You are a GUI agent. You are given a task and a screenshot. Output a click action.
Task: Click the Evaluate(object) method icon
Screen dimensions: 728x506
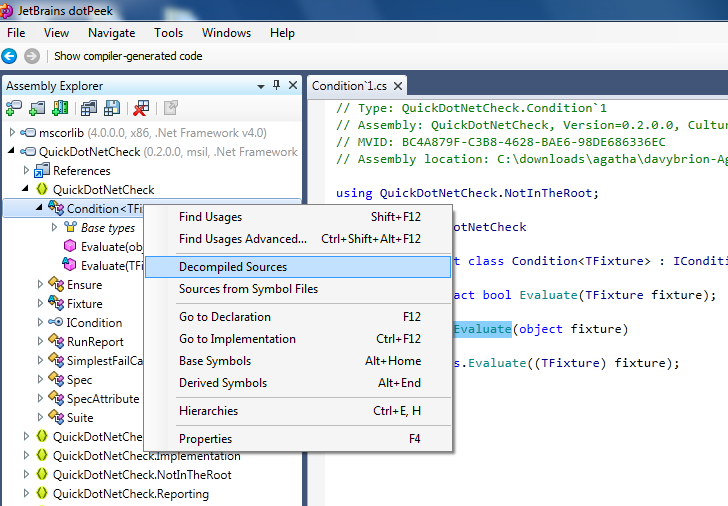70,246
